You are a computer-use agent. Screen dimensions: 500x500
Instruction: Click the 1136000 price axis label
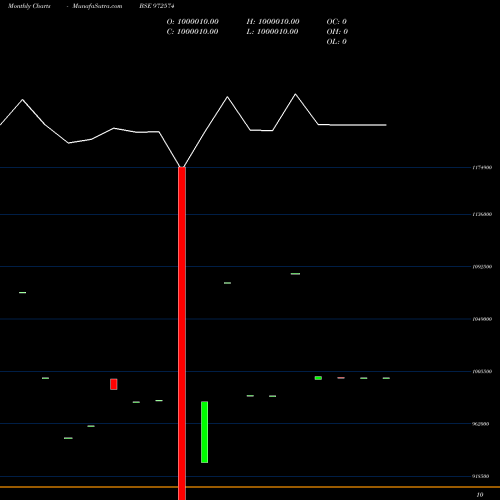click(x=482, y=214)
